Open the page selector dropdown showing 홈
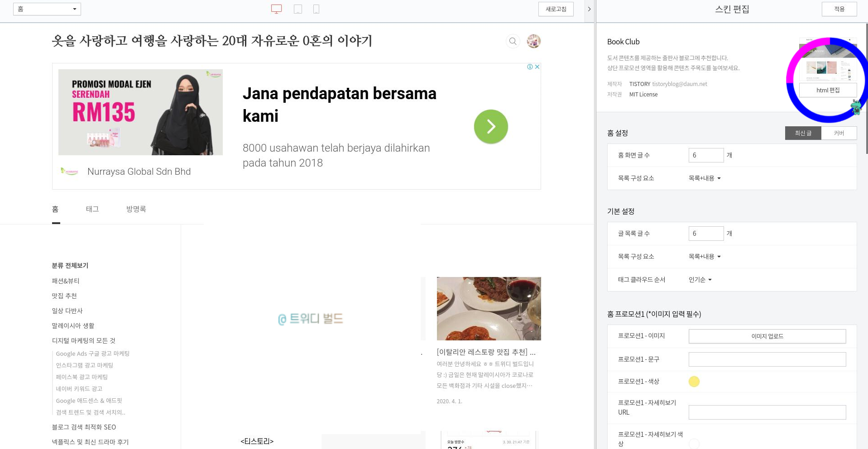This screenshot has height=449, width=868. (x=47, y=9)
